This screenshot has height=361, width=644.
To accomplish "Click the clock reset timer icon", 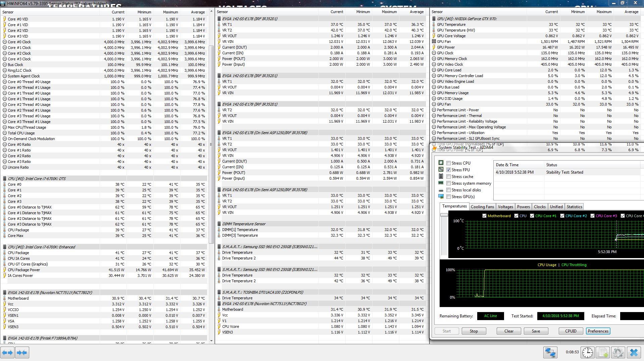I will click(588, 352).
